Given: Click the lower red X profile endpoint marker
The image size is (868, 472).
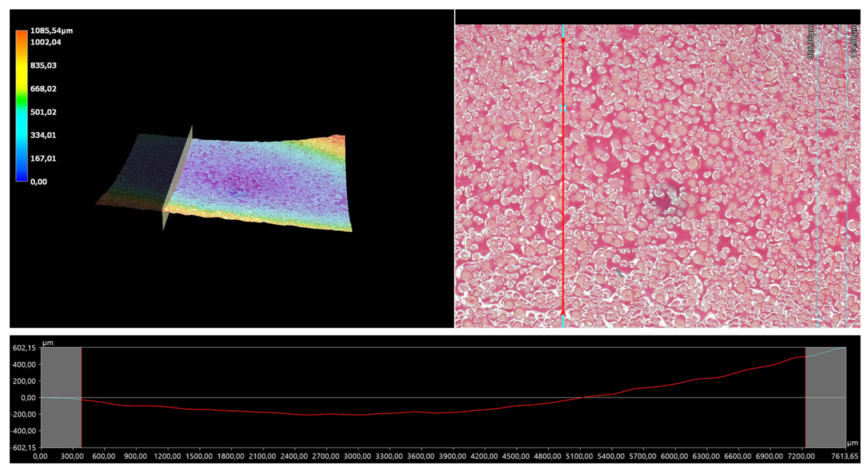Looking at the screenshot, I should click(563, 313).
